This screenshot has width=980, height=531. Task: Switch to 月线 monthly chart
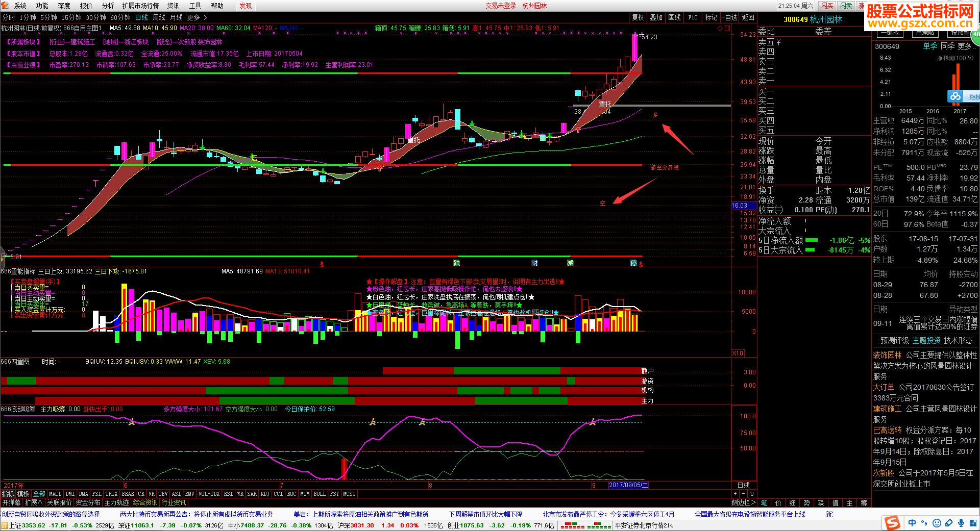point(176,17)
